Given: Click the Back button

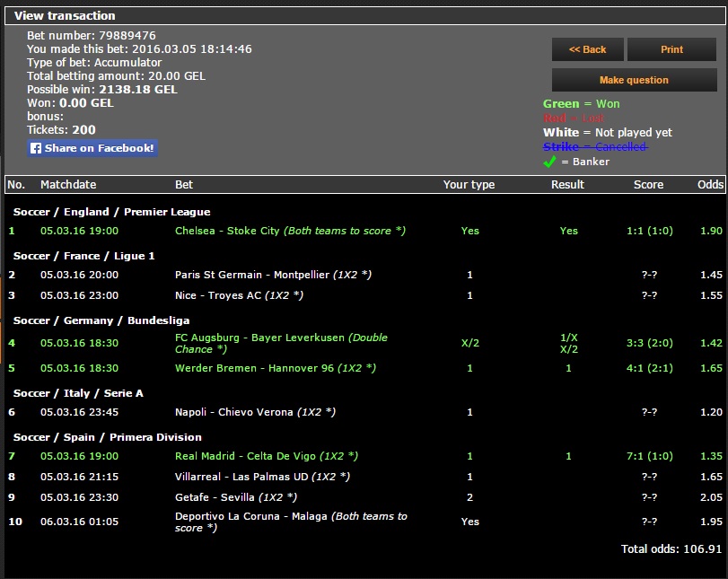Looking at the screenshot, I should coord(587,49).
